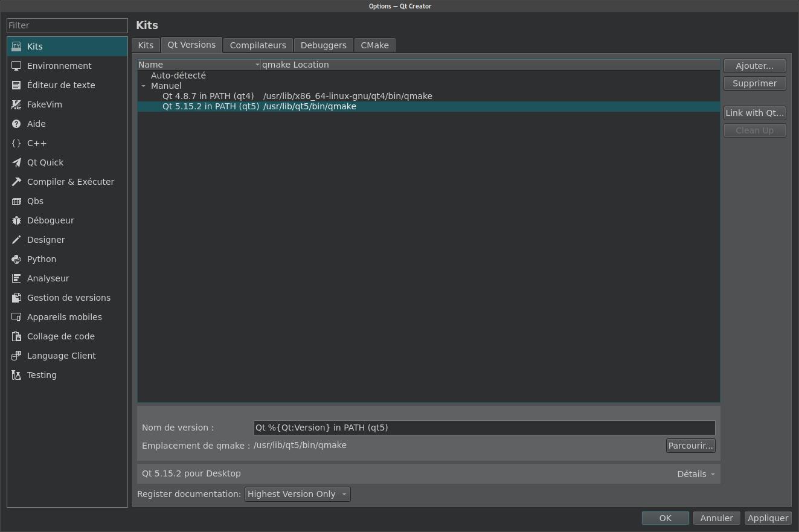Click the Filter search field

[x=67, y=25]
